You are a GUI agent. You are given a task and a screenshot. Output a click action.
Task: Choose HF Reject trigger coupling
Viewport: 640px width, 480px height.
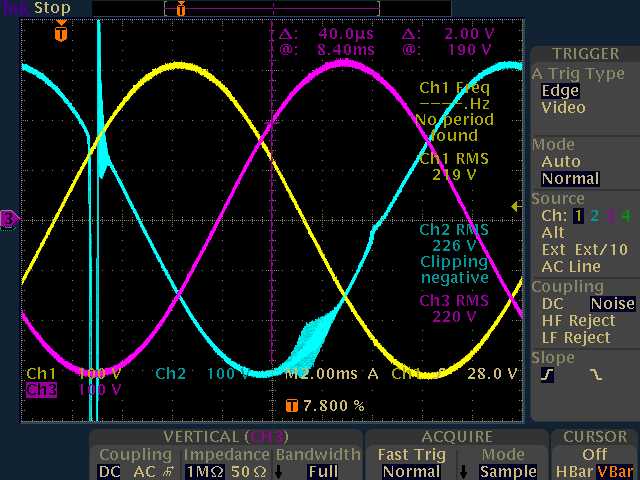coord(577,320)
